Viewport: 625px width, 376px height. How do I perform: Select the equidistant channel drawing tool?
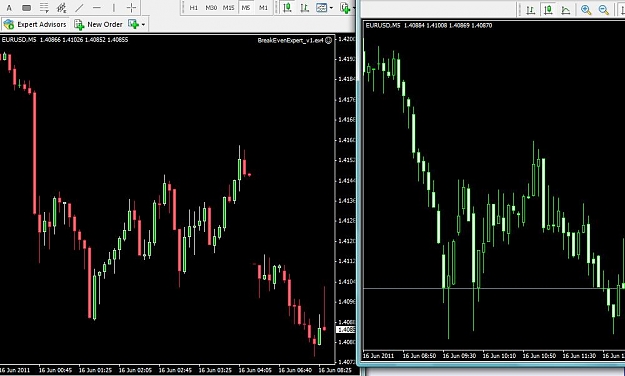pyautogui.click(x=61, y=8)
